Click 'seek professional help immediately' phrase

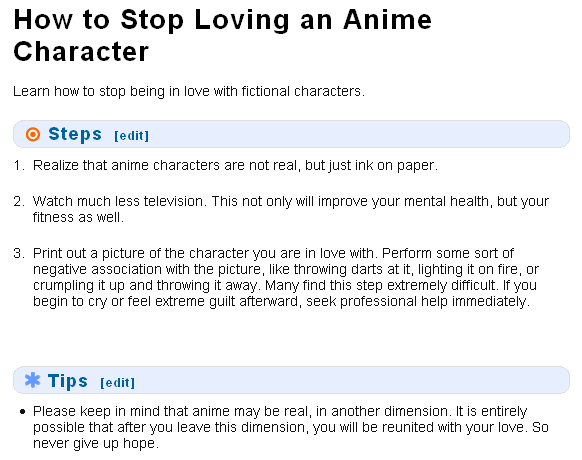pyautogui.click(x=418, y=301)
